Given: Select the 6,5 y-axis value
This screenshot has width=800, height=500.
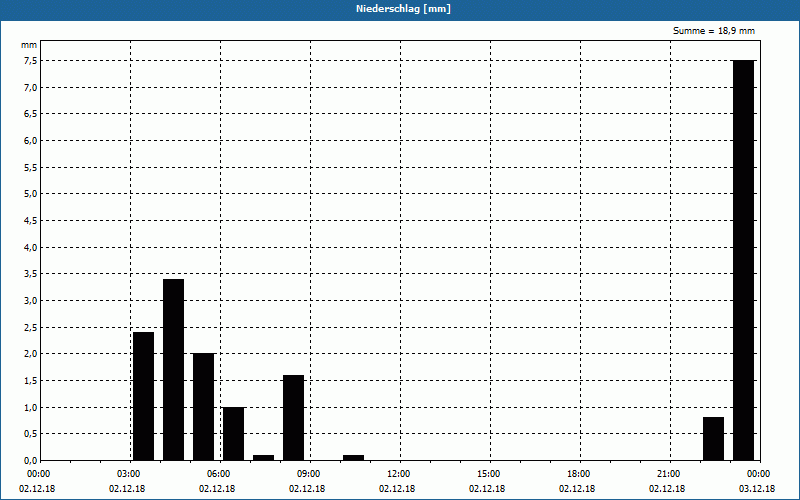Looking at the screenshot, I should 30,114.
